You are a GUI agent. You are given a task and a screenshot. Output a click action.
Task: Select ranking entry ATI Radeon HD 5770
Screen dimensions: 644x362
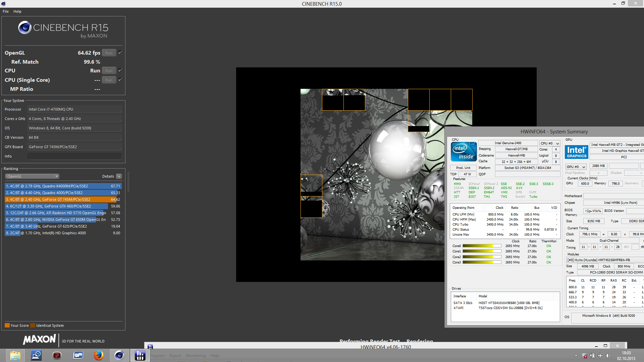click(63, 213)
